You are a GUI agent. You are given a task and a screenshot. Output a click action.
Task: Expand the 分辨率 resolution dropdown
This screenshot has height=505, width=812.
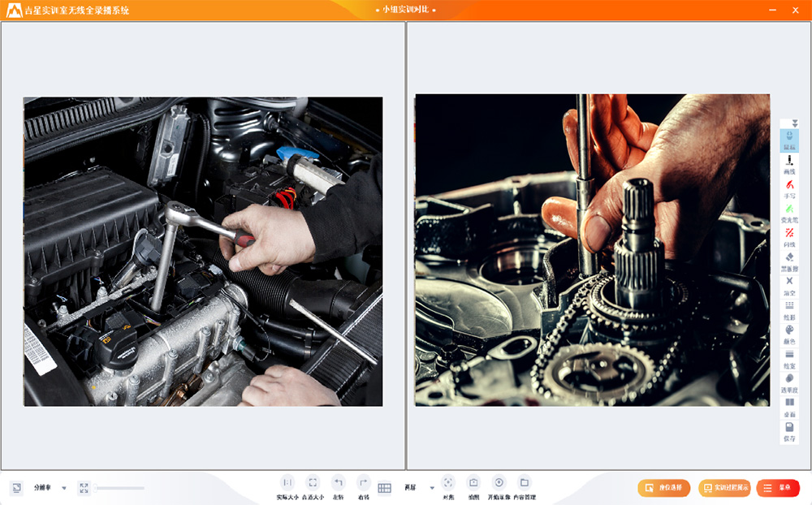pos(64,488)
